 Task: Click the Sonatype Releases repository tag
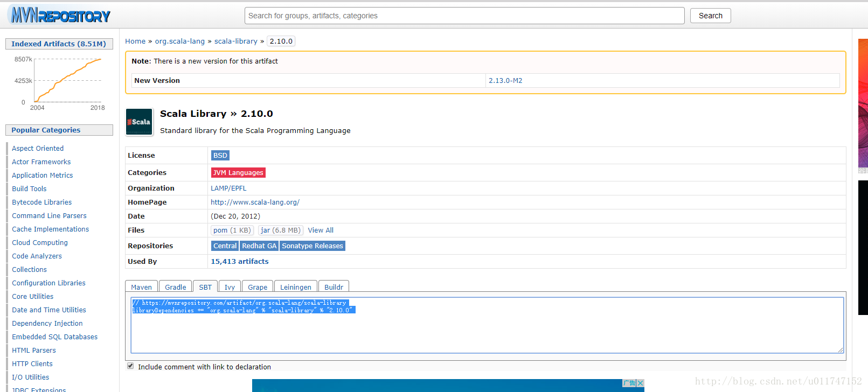[313, 246]
